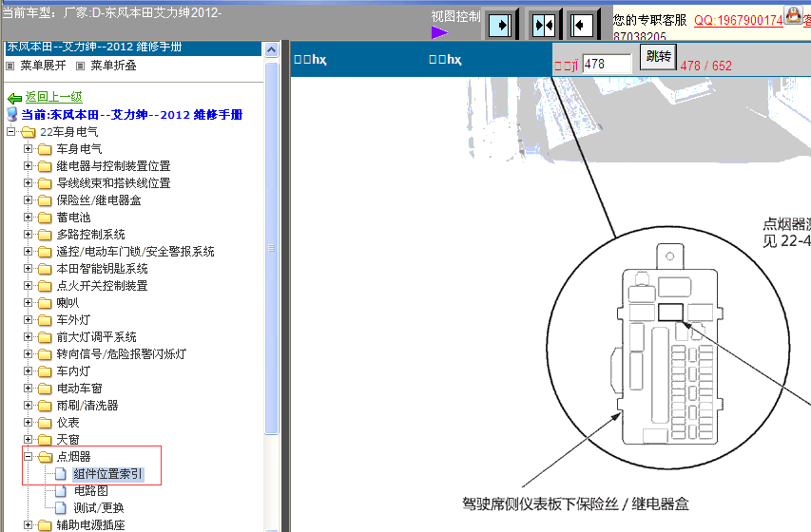This screenshot has height=532, width=811.
Task: Collapse the 点烟器 folder
Action: click(x=28, y=456)
